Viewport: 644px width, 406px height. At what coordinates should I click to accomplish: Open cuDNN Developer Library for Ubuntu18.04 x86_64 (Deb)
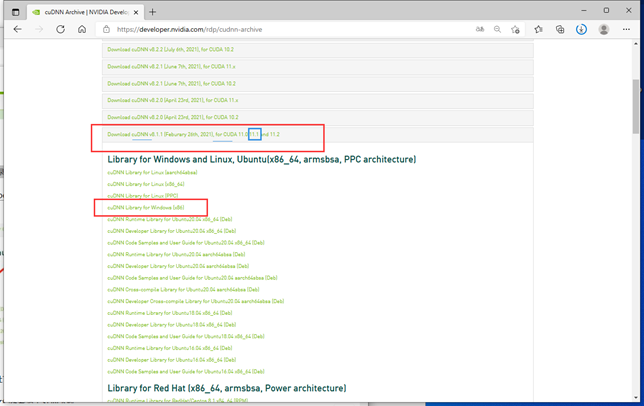pos(172,324)
